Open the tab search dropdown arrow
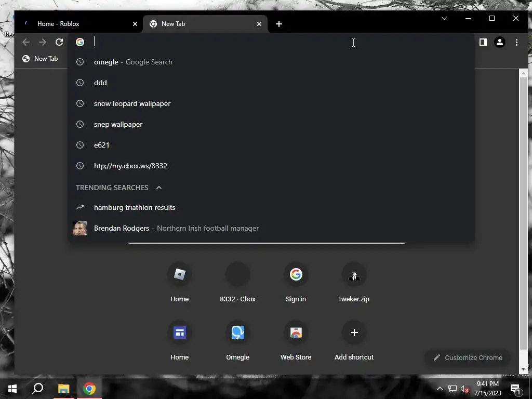Screen dimensions: 532x399 [444, 18]
